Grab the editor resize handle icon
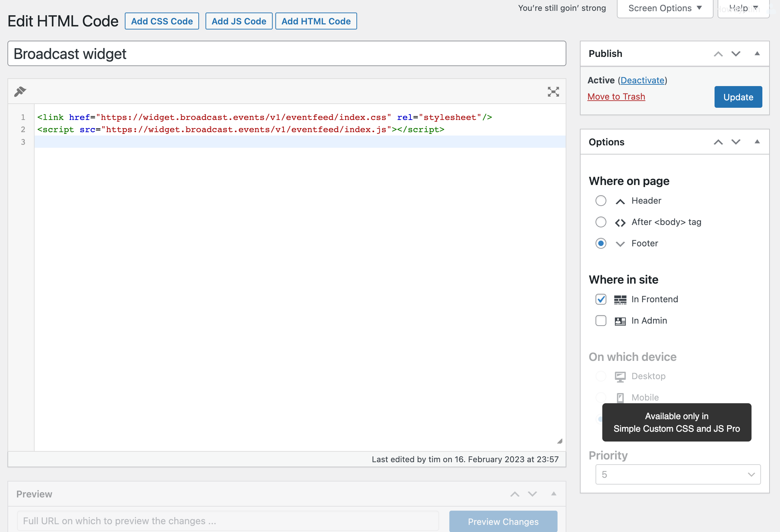Screen dimensions: 780x532 click(x=560, y=441)
